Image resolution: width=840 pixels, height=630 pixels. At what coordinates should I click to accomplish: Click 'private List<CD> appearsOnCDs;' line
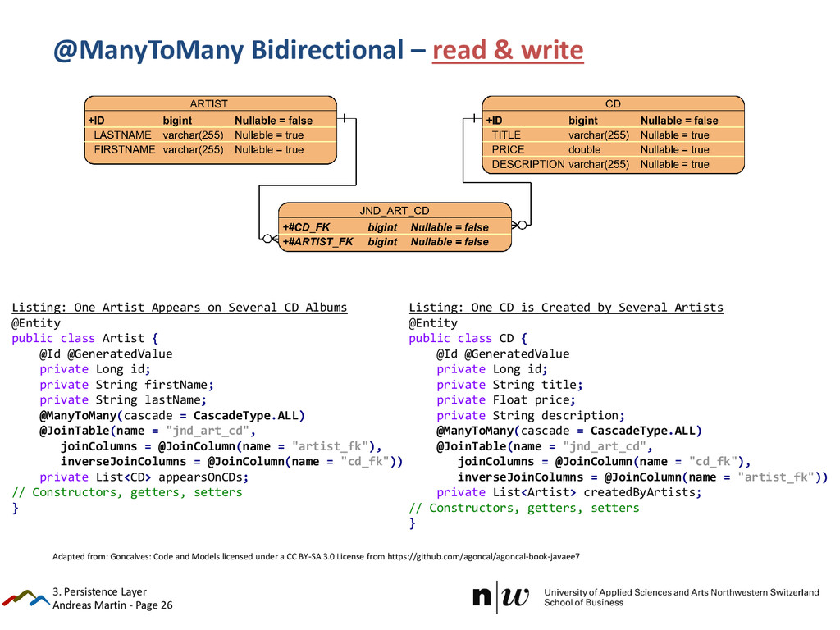click(144, 477)
